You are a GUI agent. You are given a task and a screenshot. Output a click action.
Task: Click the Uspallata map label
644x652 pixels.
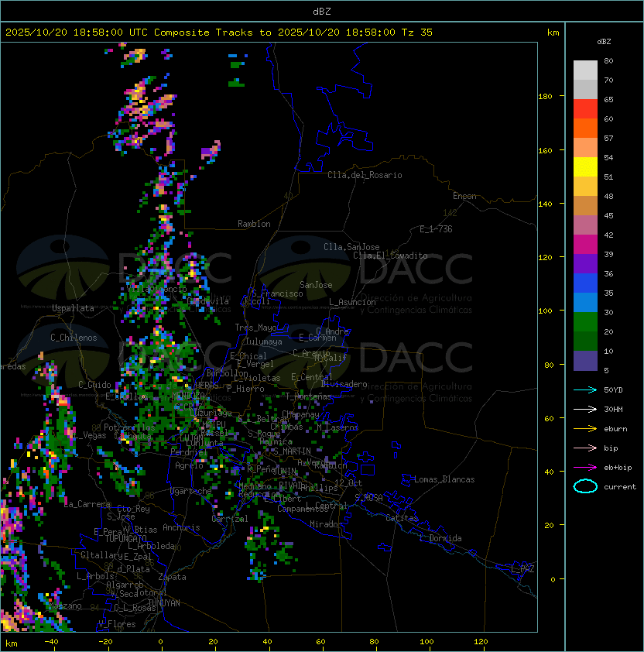73,308
